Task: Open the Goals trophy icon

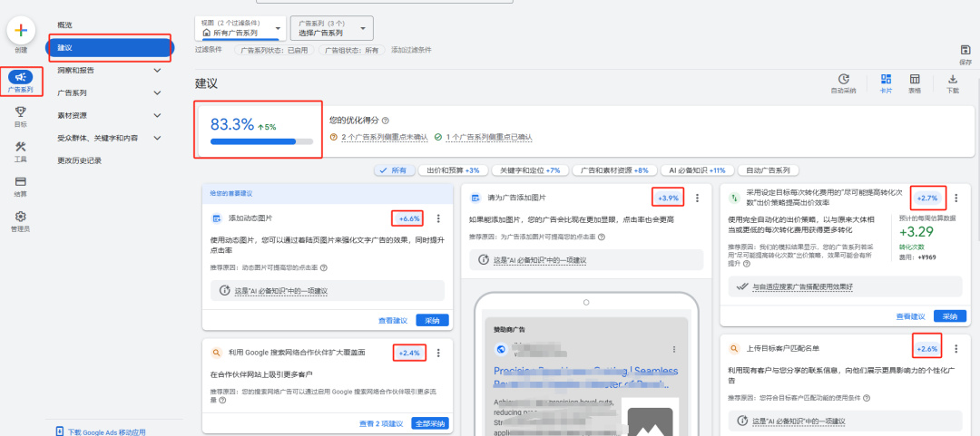Action: (x=21, y=111)
